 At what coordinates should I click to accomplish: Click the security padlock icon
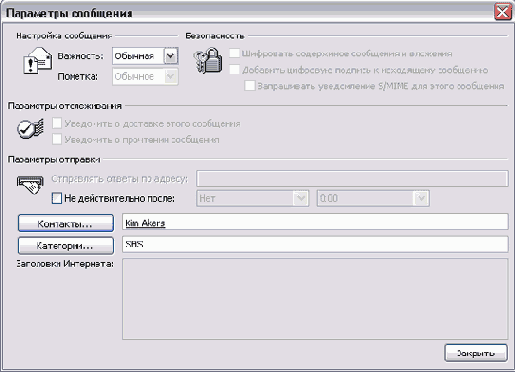point(208,60)
